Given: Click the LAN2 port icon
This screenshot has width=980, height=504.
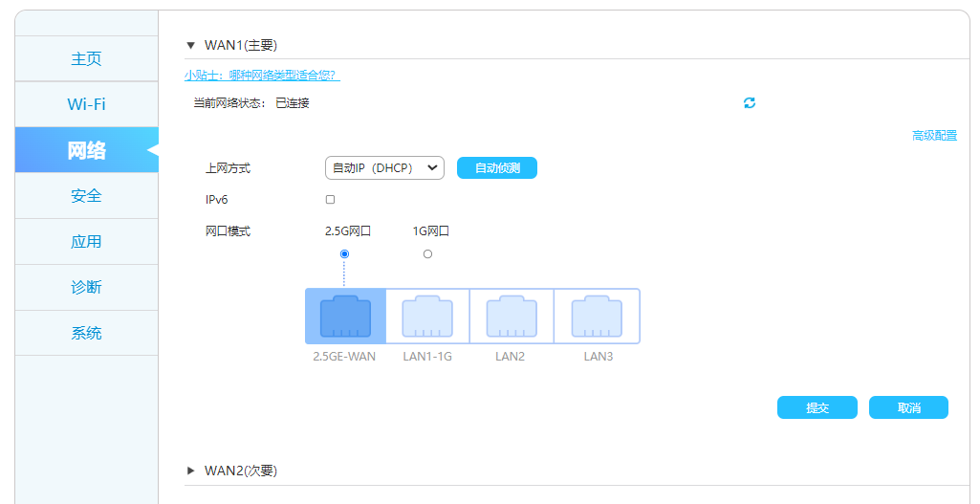Looking at the screenshot, I should point(512,317).
